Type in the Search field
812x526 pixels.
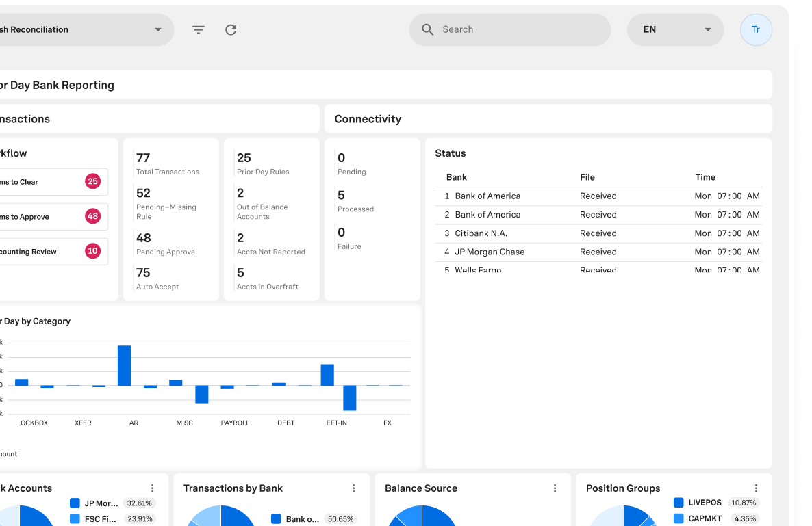520,30
